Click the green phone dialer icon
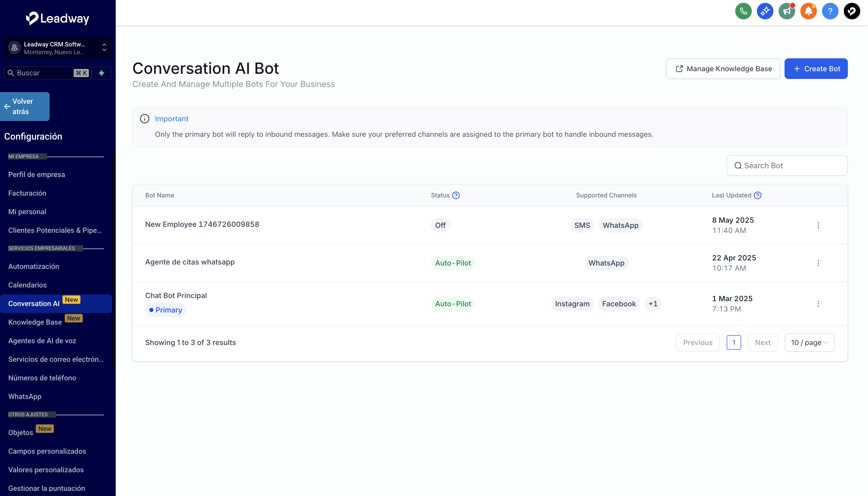This screenshot has width=868, height=496. coord(743,11)
